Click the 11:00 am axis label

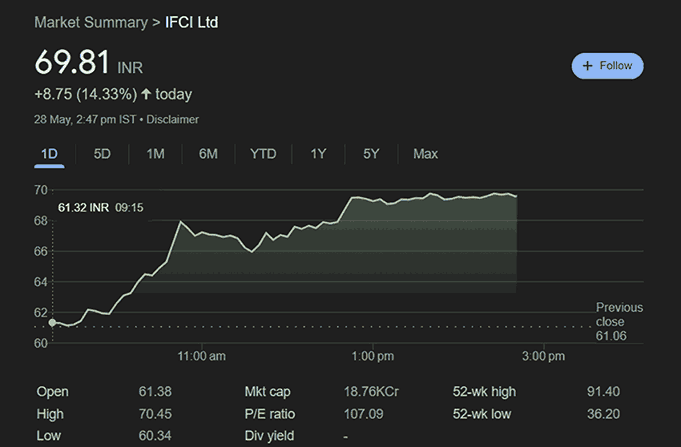point(202,356)
